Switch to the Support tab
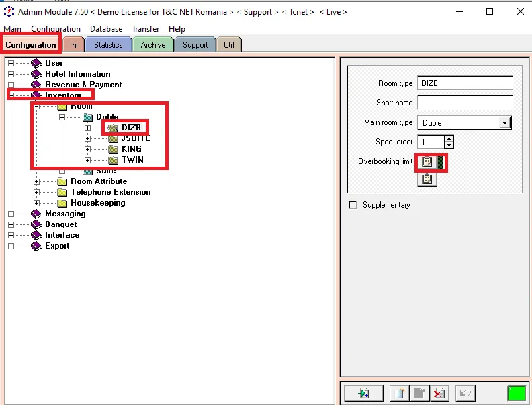 click(x=195, y=45)
